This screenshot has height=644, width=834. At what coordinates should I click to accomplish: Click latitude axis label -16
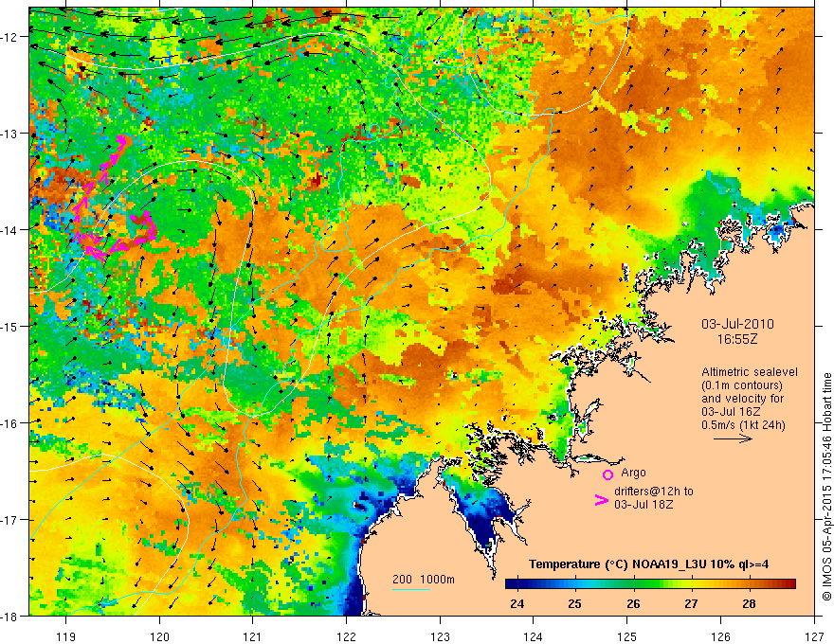(10, 423)
